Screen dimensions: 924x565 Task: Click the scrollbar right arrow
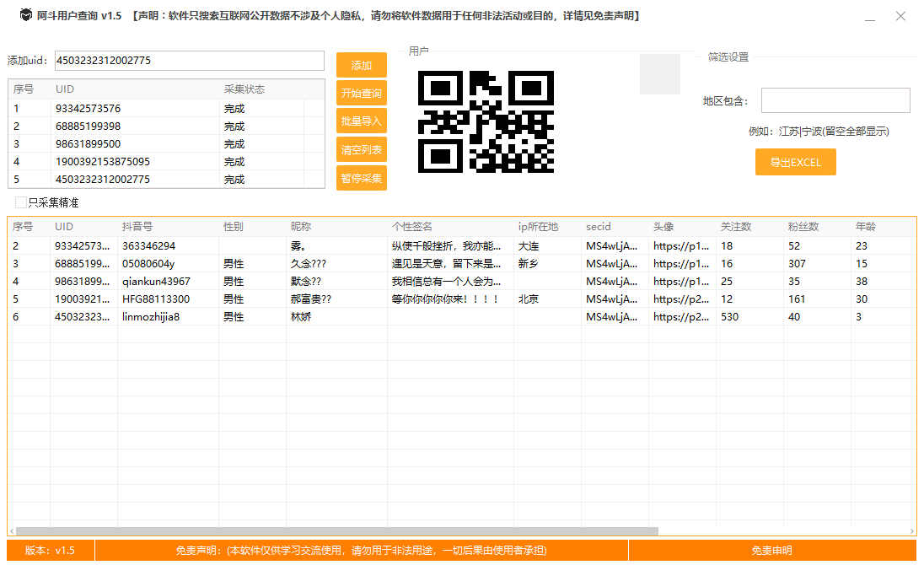[x=912, y=530]
